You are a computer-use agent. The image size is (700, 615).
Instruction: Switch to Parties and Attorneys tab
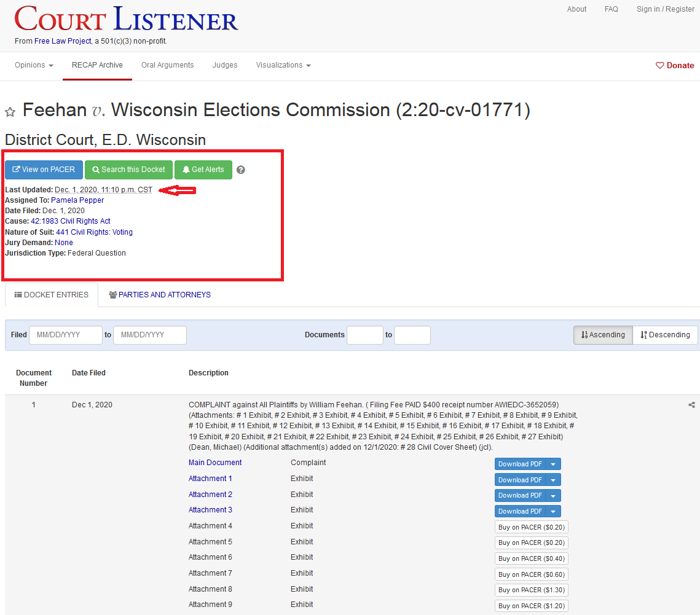pos(160,294)
